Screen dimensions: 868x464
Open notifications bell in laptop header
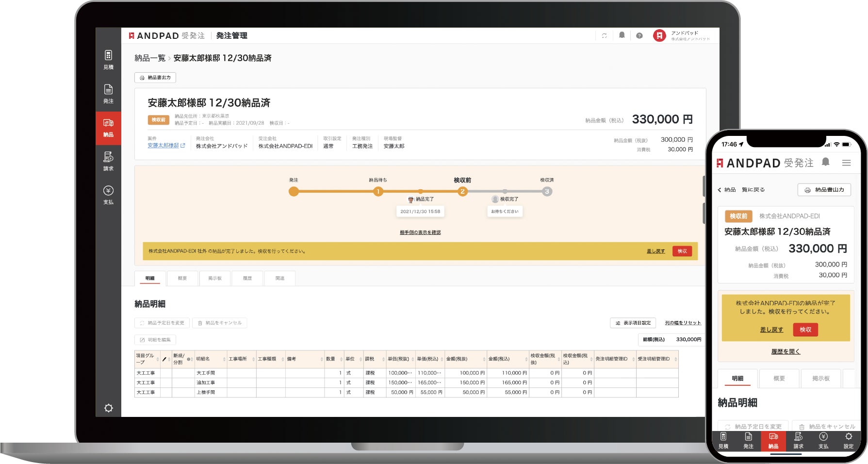click(x=622, y=35)
